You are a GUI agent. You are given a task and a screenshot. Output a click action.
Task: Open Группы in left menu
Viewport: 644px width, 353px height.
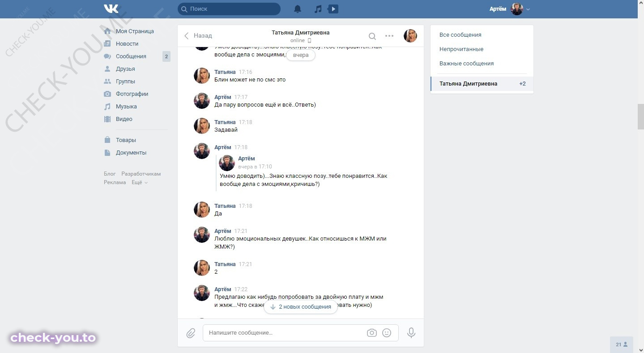click(125, 82)
